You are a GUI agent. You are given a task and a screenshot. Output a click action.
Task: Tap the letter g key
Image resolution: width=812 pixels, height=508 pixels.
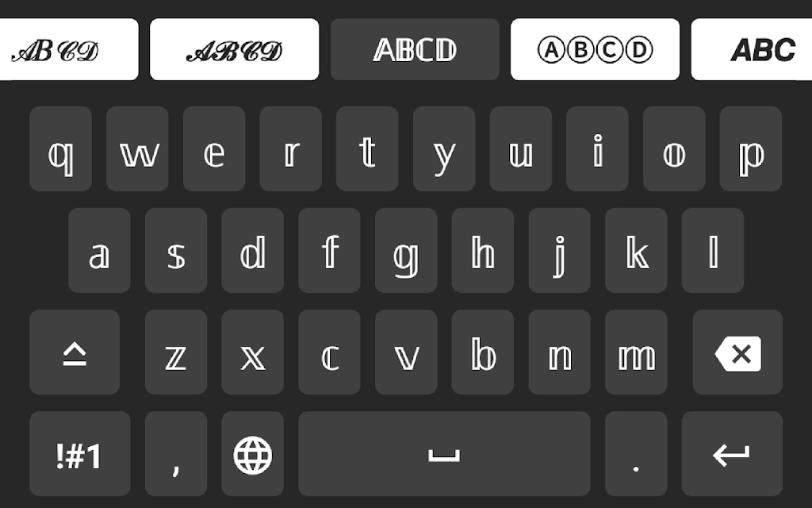(x=406, y=250)
